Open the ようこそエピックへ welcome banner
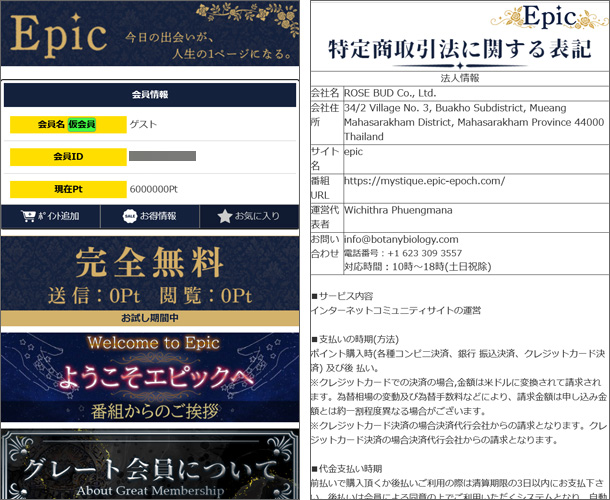Viewport: 610px width, 500px height. point(150,377)
